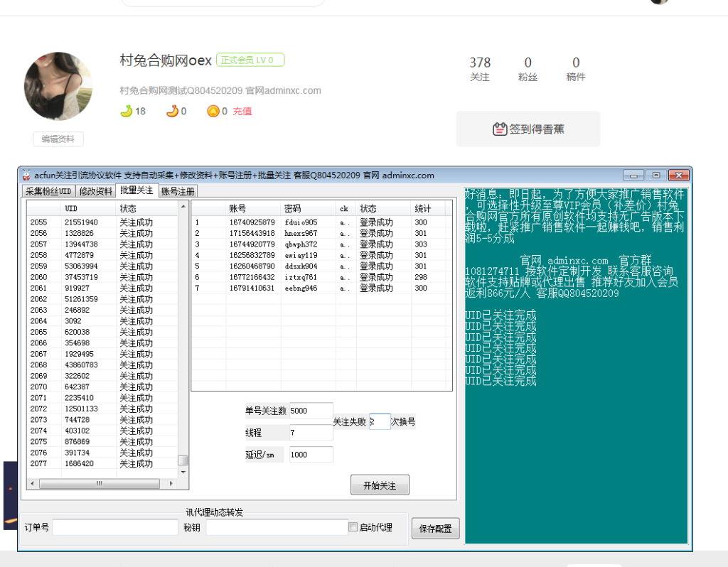Viewport: 728px width, 567px height.
Task: Click the 编辑资料 button under the avatar
Action: click(58, 139)
